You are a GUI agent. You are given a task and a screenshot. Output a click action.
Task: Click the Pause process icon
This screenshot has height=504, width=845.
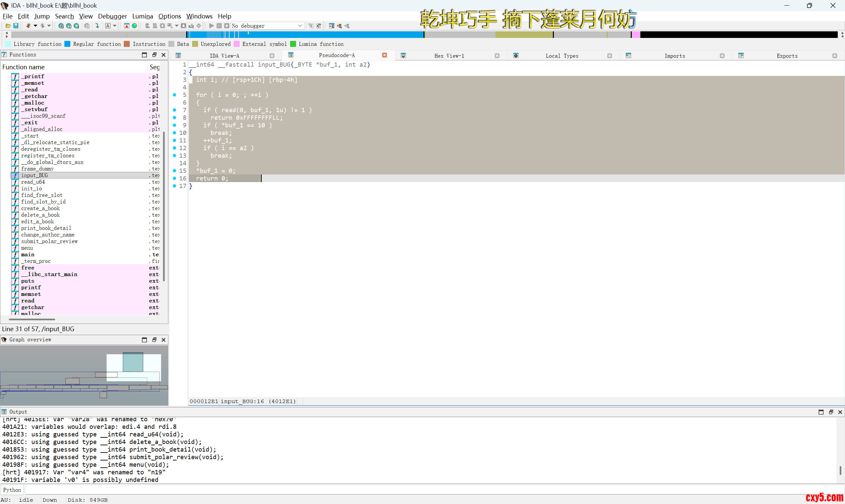pyautogui.click(x=219, y=26)
